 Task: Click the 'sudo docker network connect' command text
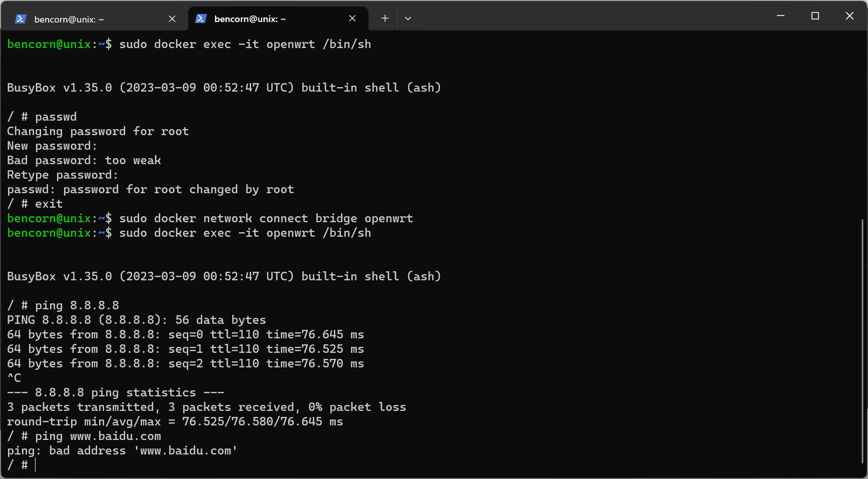[x=265, y=218]
